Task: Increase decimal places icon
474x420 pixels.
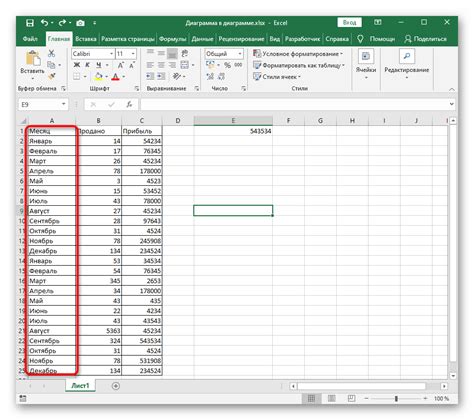Action: [210, 77]
